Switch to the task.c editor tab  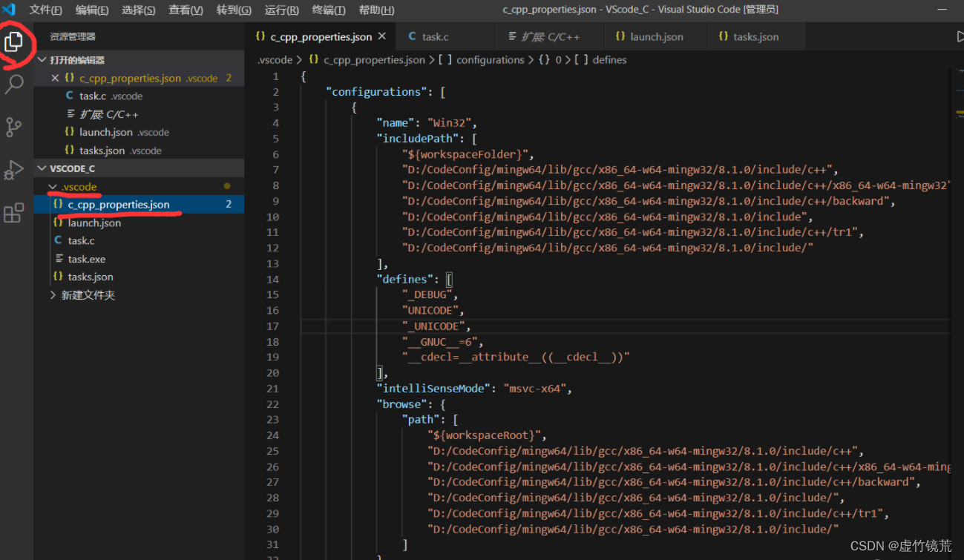coord(444,36)
